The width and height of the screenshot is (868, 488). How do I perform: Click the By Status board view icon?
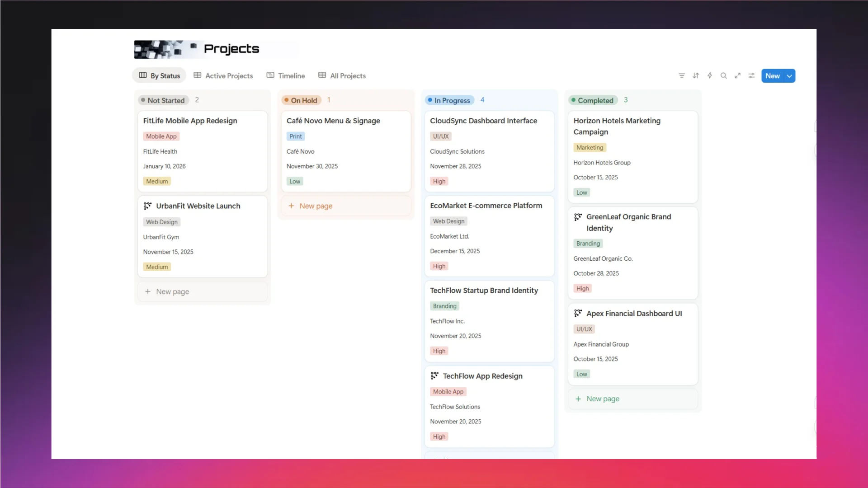pyautogui.click(x=143, y=75)
